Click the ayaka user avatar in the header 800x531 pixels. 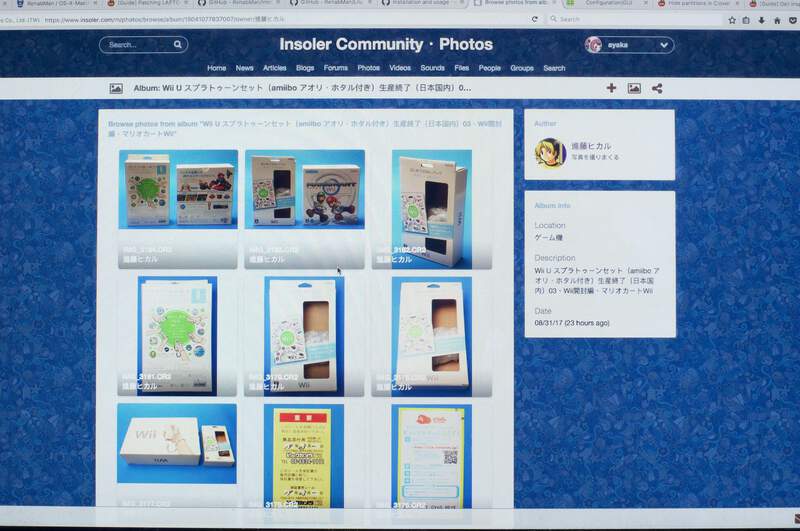pyautogui.click(x=593, y=45)
